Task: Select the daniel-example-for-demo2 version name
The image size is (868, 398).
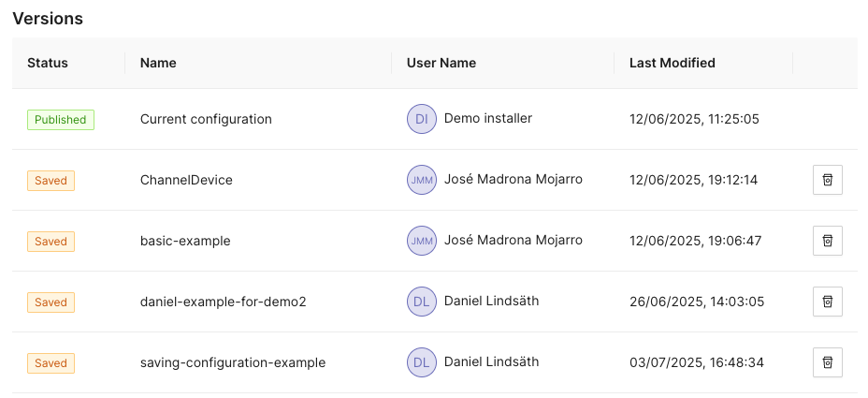Action: click(223, 302)
